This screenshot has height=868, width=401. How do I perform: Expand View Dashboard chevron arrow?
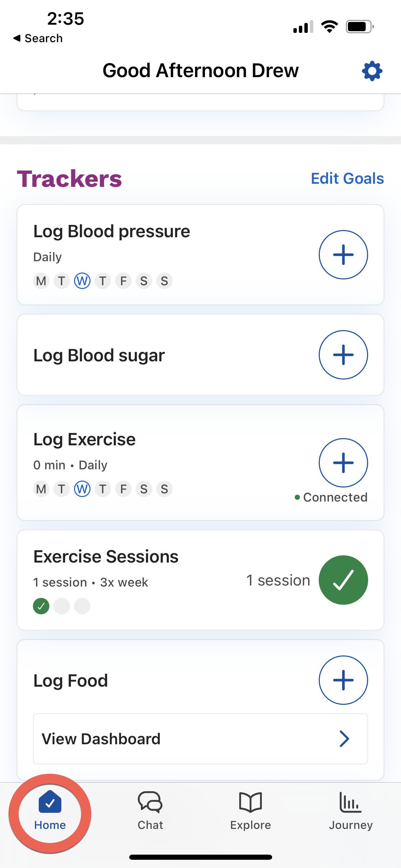(344, 739)
